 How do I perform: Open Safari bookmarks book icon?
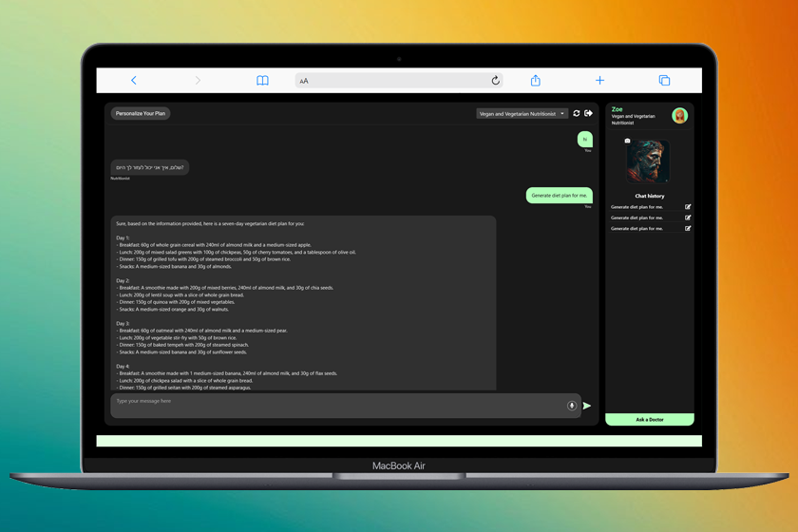262,81
